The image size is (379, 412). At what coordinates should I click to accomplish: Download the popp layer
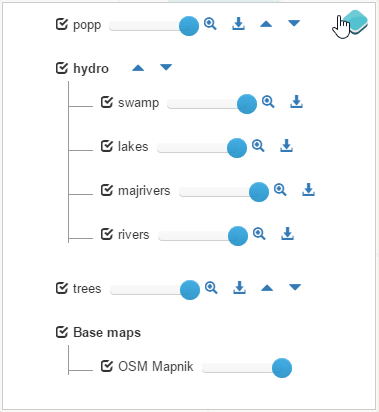(x=238, y=24)
